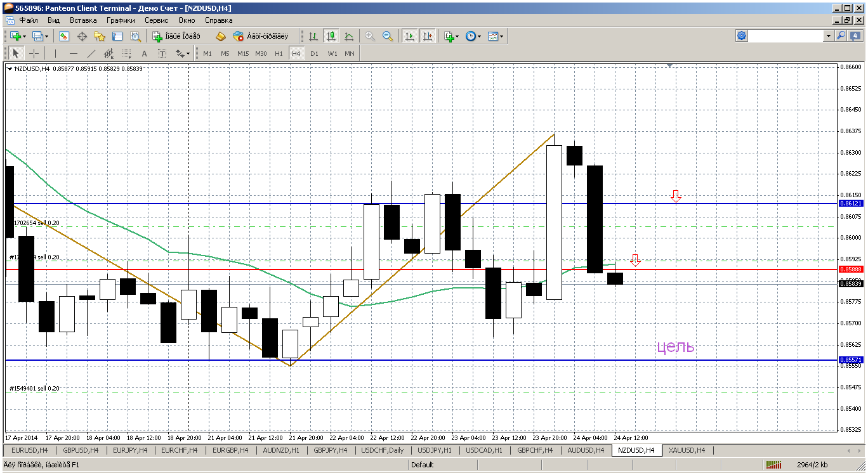Select the equidistant channel tool
The width and height of the screenshot is (868, 473).
pos(109,54)
